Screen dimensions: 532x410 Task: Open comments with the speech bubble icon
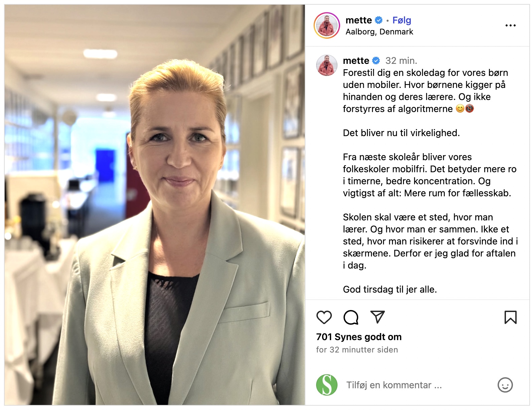point(351,317)
